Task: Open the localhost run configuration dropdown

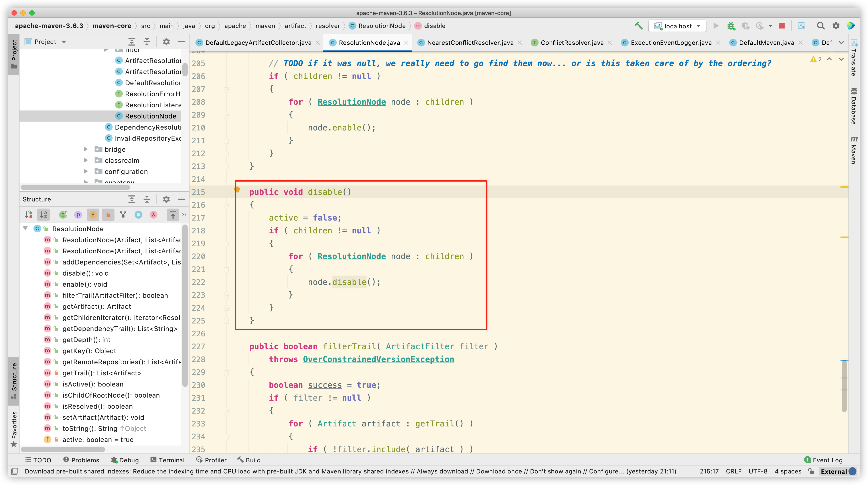Action: [677, 26]
